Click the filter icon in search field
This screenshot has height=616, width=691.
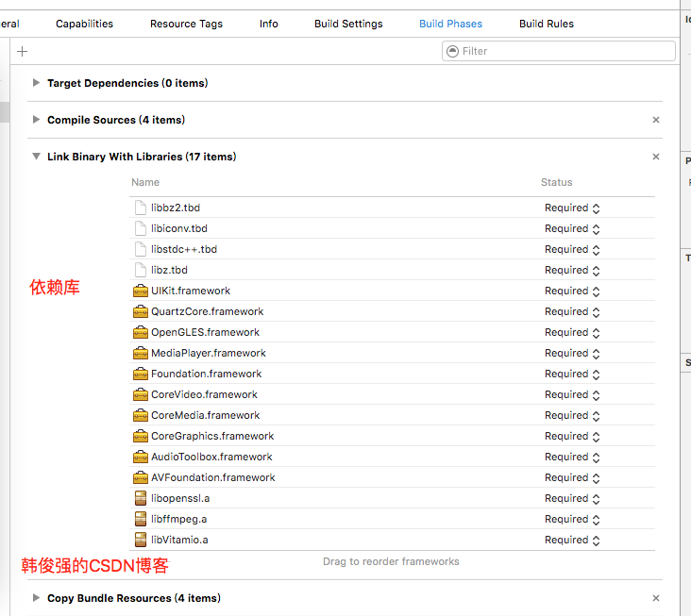click(452, 51)
